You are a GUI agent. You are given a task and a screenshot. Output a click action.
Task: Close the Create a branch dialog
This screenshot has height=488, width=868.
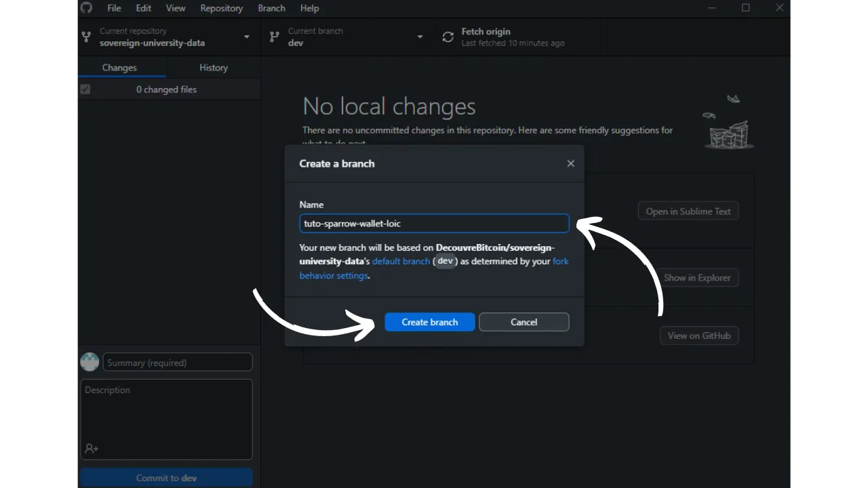(x=570, y=163)
